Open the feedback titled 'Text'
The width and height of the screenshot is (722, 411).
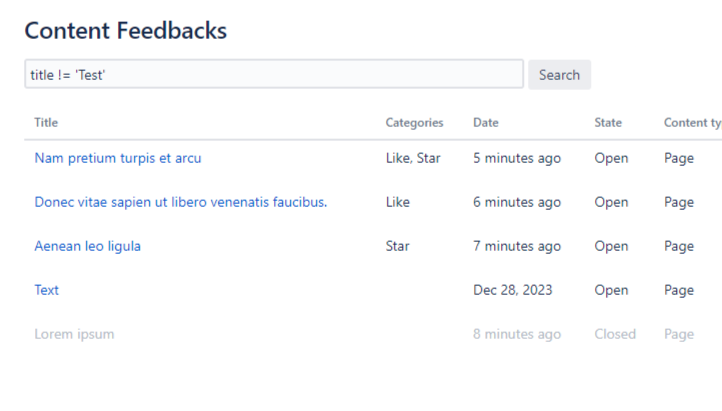click(x=47, y=290)
